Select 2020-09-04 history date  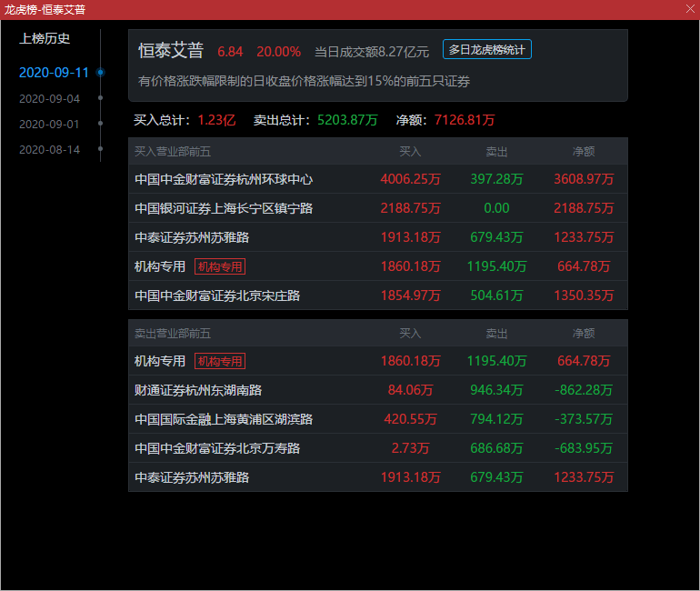point(49,98)
